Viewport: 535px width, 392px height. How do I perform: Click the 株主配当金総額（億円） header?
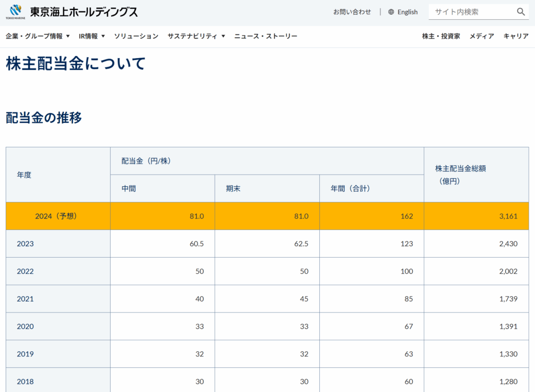pyautogui.click(x=476, y=175)
